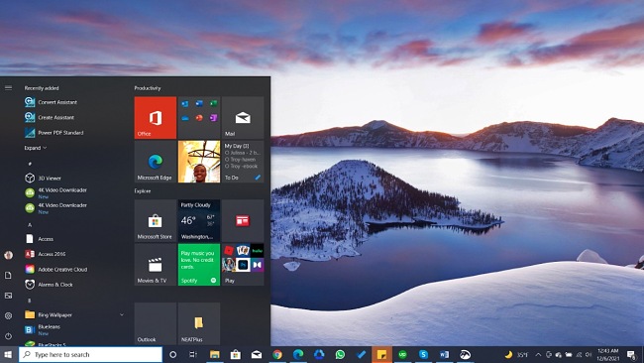Expand the Recently added list
This screenshot has width=644, height=363.
coord(36,148)
